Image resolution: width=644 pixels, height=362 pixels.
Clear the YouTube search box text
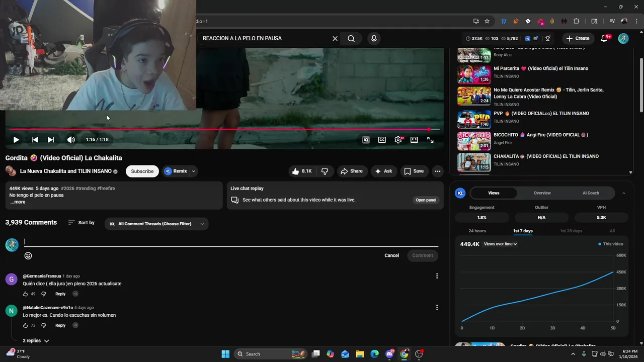pos(335,38)
